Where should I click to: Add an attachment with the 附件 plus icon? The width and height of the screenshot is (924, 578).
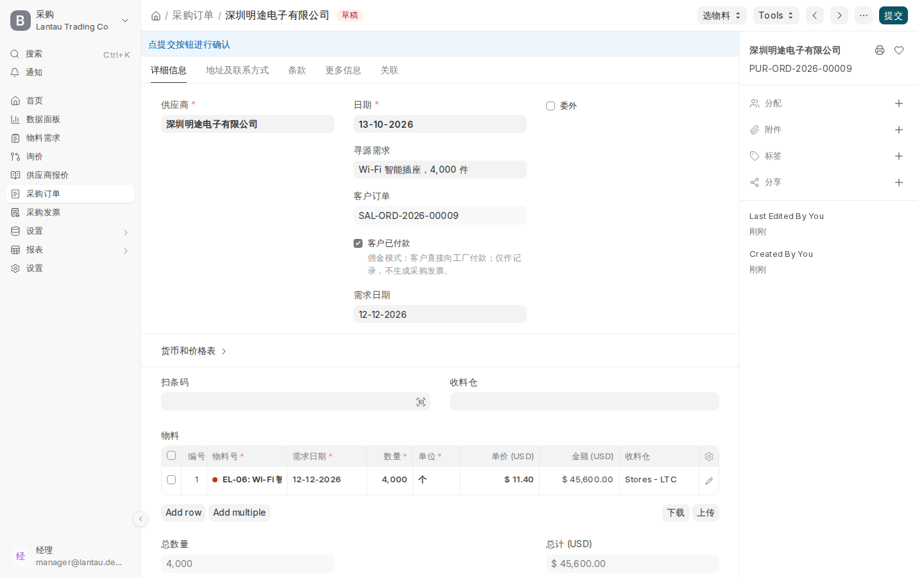point(899,130)
